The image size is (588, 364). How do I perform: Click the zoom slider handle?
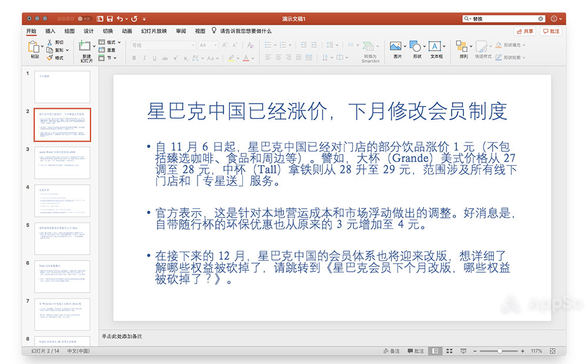[499, 351]
